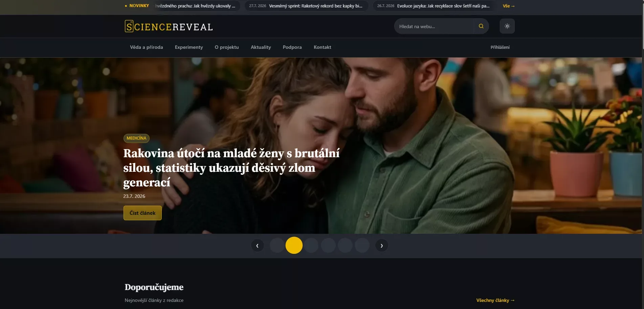Image resolution: width=644 pixels, height=309 pixels.
Task: Click the MEDICÍNA category badge
Action: point(136,138)
